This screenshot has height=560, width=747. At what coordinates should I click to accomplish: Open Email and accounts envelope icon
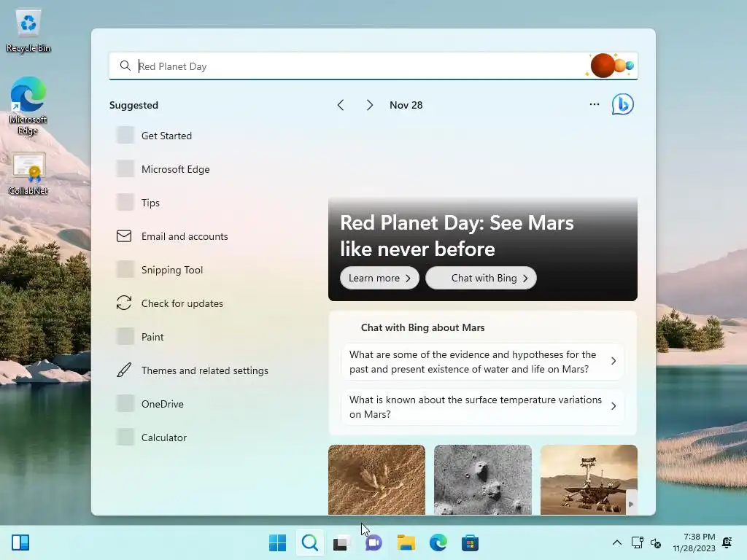124,236
